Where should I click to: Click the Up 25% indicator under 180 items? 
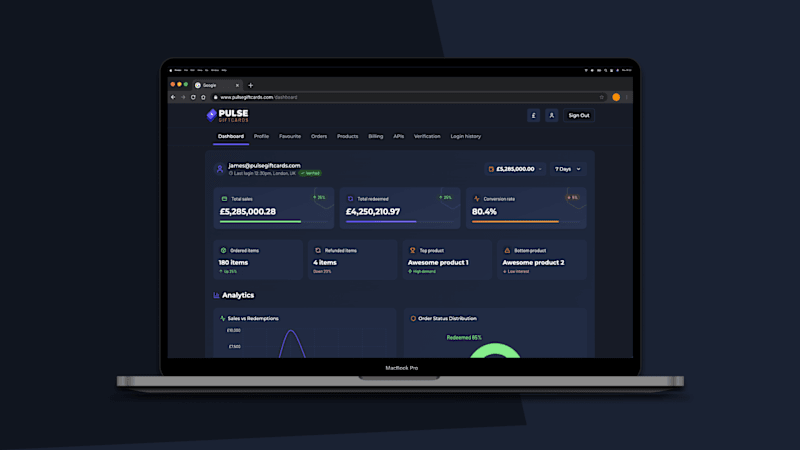(228, 271)
